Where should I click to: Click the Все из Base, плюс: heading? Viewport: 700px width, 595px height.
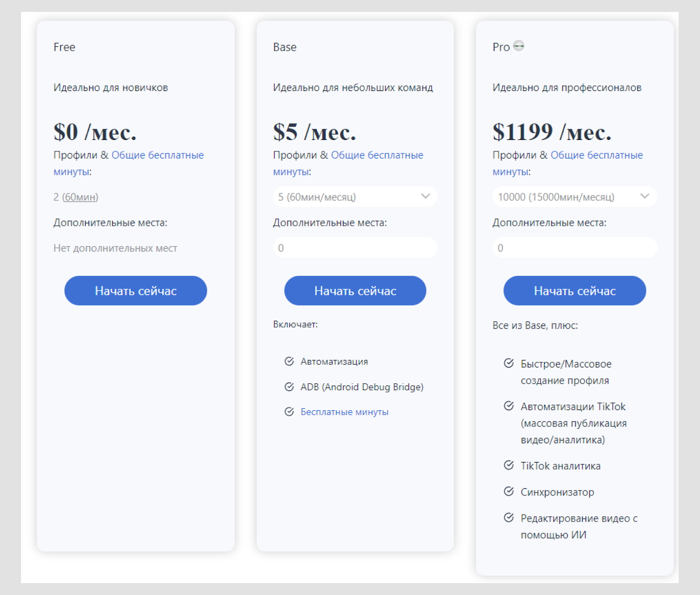click(x=535, y=325)
